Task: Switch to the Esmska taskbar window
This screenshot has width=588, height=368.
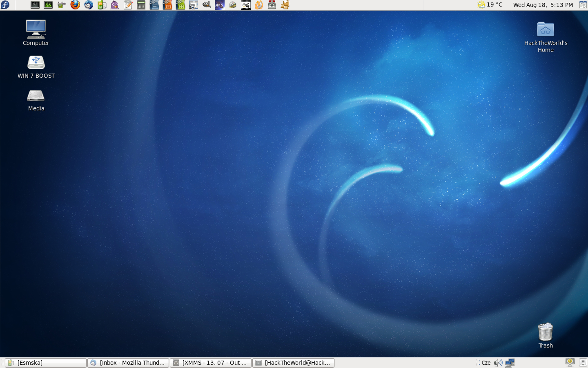Action: pos(46,363)
